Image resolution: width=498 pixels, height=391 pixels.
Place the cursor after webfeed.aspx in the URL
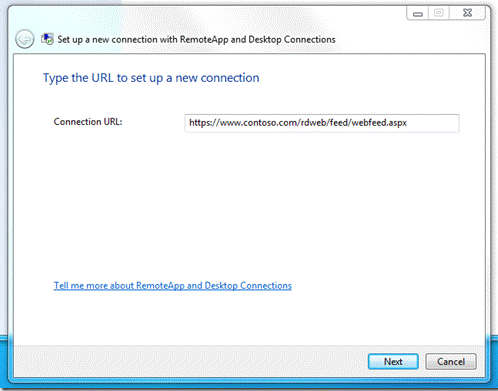click(x=408, y=123)
